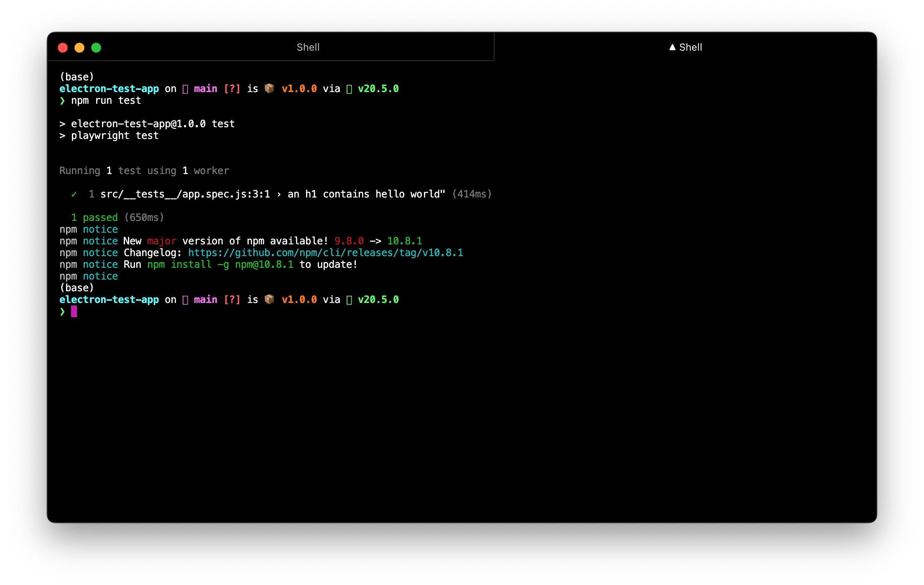Switch to the first Shell tab
The width and height of the screenshot is (924, 585).
[x=308, y=47]
